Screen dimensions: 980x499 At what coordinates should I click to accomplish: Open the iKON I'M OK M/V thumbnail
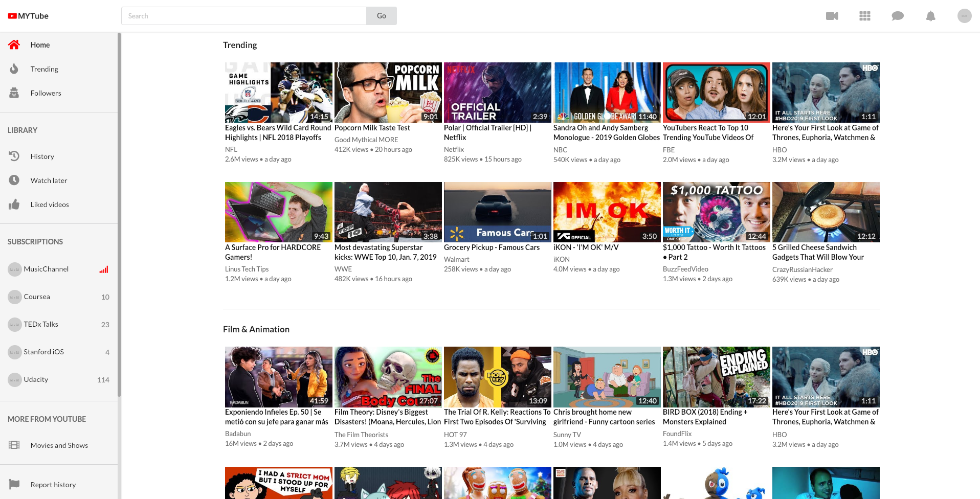(x=607, y=212)
